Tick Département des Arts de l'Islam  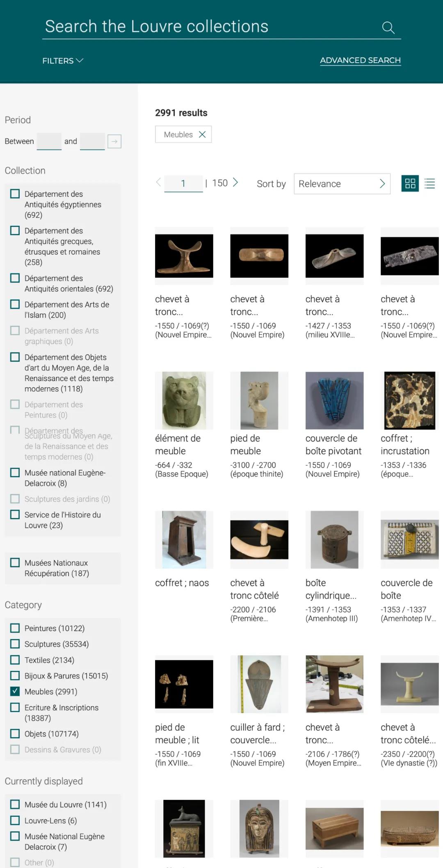(15, 304)
